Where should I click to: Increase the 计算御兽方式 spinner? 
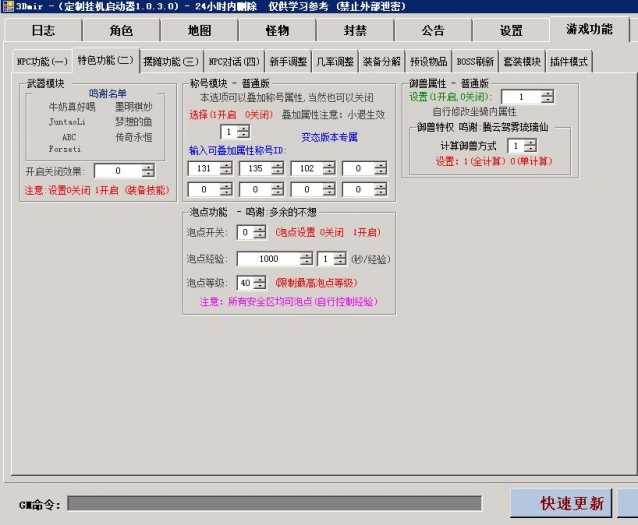click(531, 142)
